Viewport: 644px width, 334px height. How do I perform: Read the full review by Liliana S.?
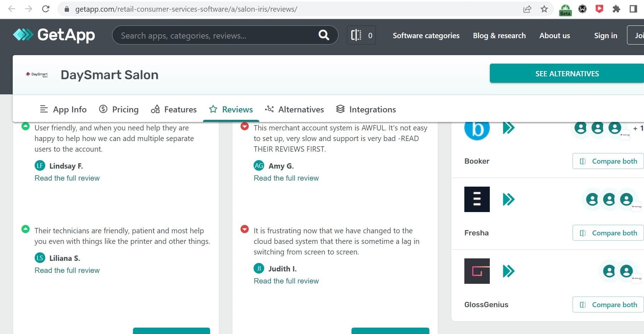[x=67, y=270]
